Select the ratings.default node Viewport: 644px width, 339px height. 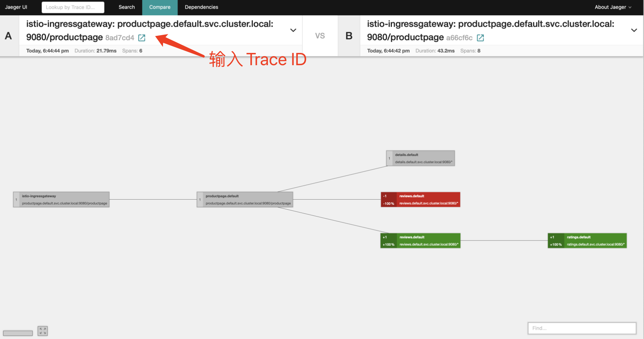coord(587,241)
